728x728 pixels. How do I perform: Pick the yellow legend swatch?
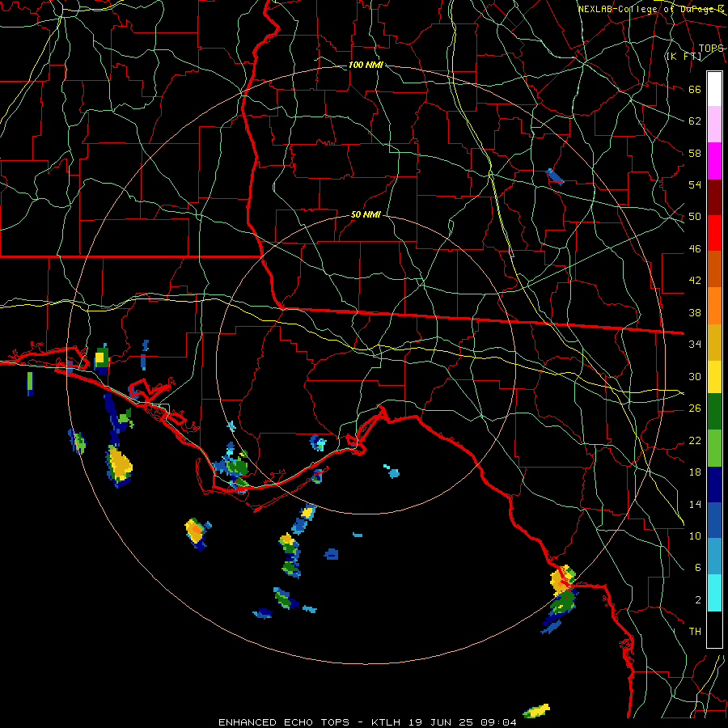pyautogui.click(x=714, y=376)
